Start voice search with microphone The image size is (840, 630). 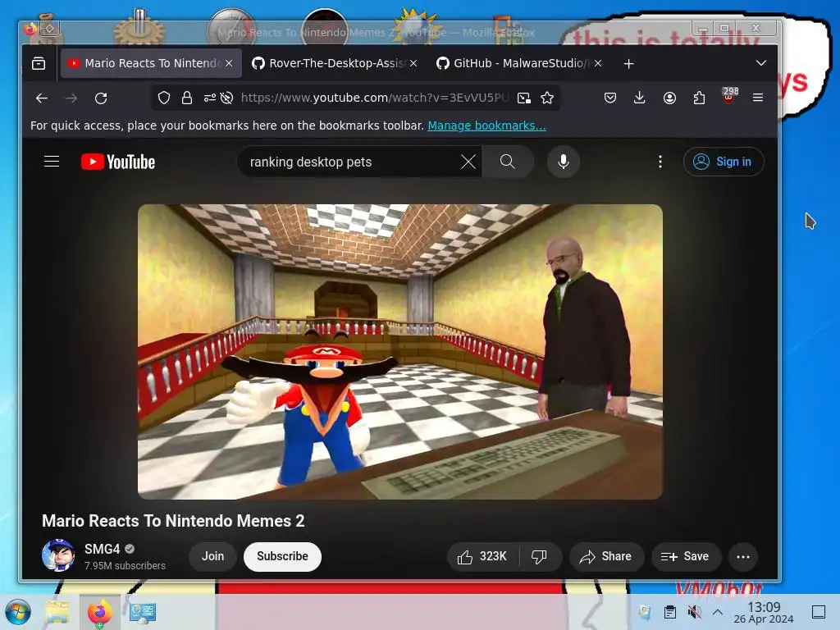(x=563, y=162)
